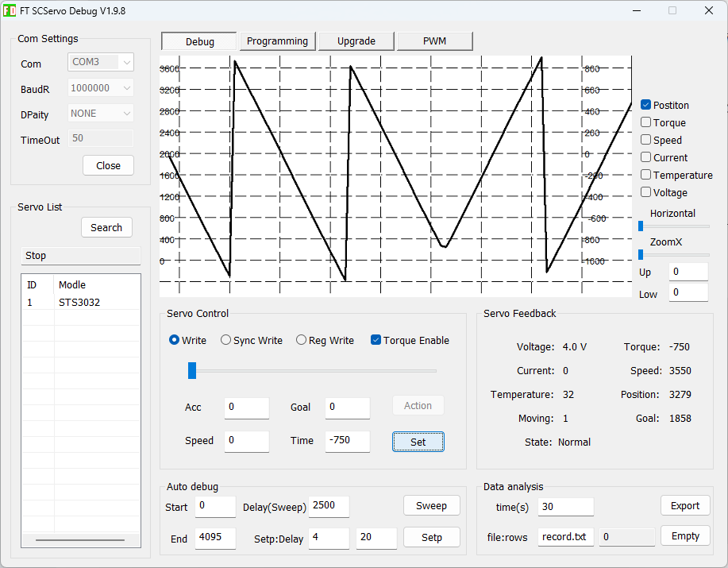Open the Programming tab
Screen dimensions: 728x568
pos(277,41)
